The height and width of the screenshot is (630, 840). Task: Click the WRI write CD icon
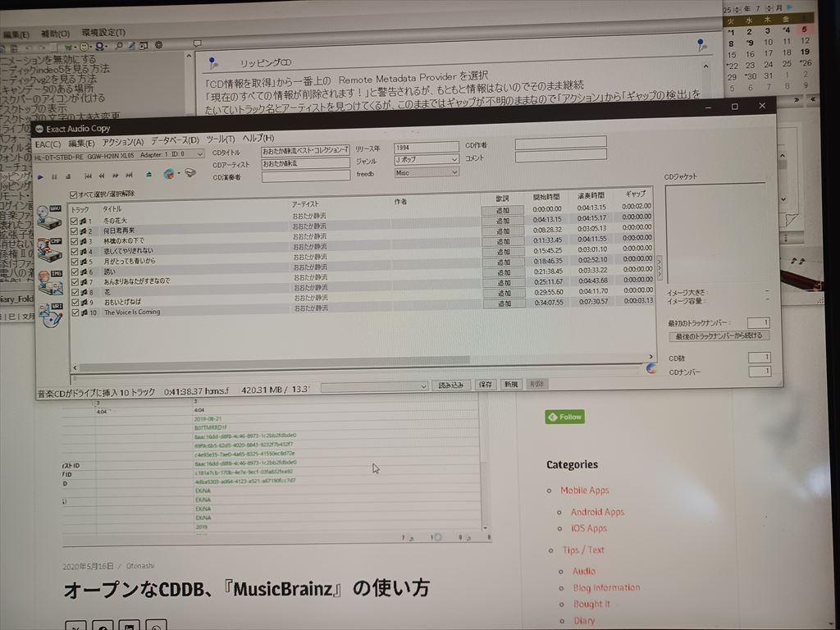click(51, 316)
